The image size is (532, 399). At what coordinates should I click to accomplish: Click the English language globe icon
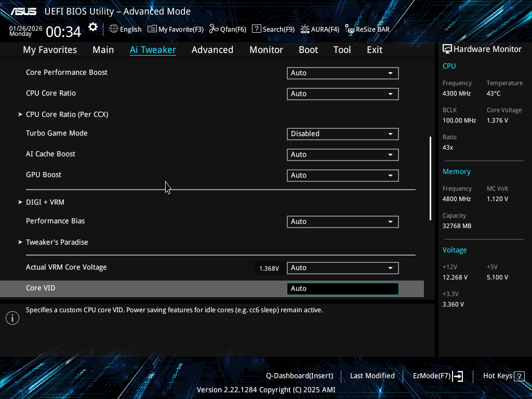114,29
